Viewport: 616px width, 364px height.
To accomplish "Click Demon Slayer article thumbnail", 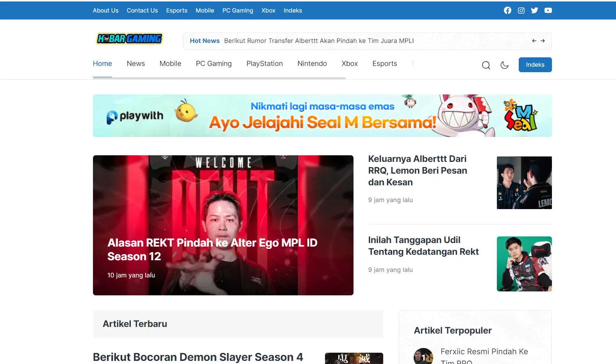I will [x=354, y=358].
